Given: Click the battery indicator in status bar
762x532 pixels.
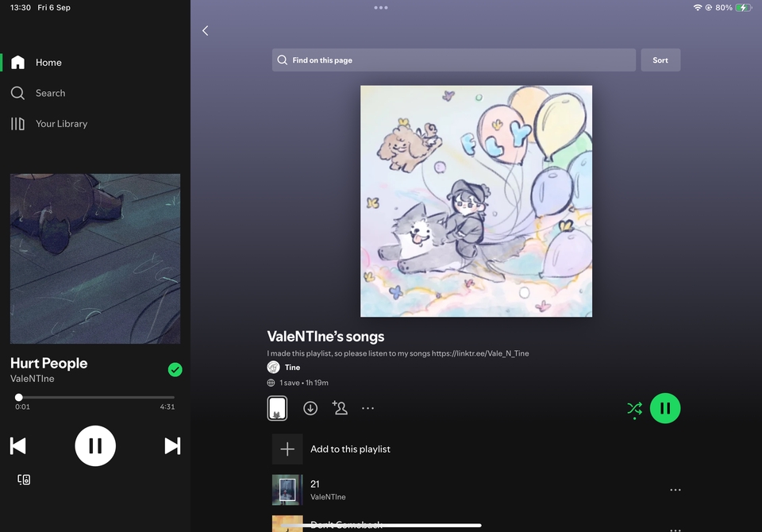Looking at the screenshot, I should pyautogui.click(x=744, y=7).
